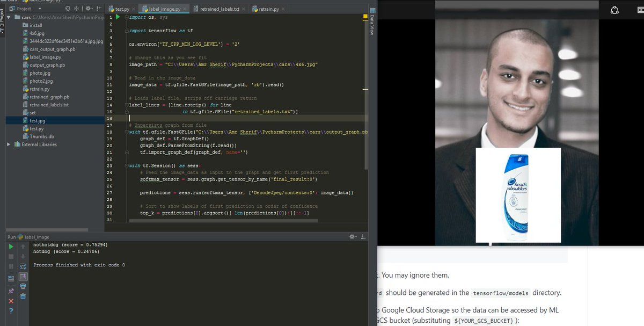Toggle scroll to end icon in Run console
This screenshot has height=326, width=644.
(x=23, y=277)
